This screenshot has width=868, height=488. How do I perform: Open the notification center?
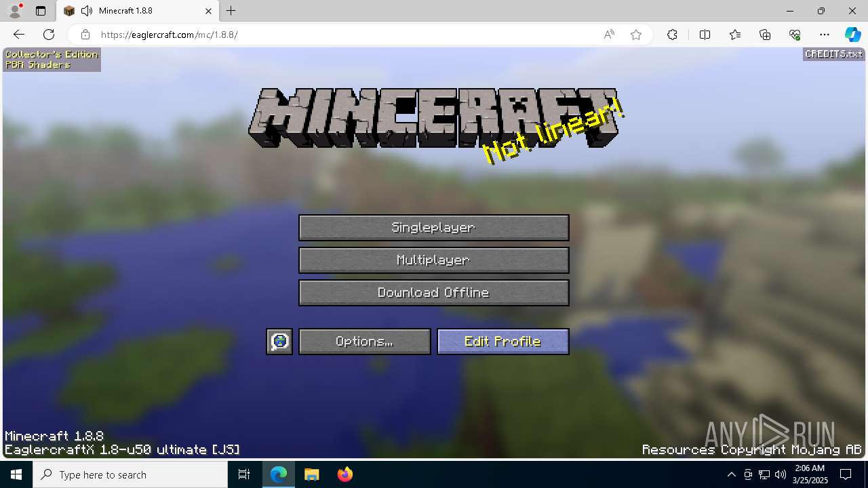click(846, 474)
